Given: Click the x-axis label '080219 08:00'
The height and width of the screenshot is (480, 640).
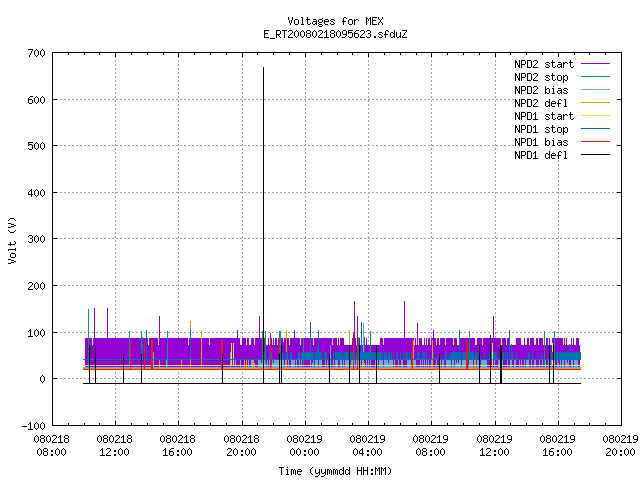Looking at the screenshot, I should point(431,446).
